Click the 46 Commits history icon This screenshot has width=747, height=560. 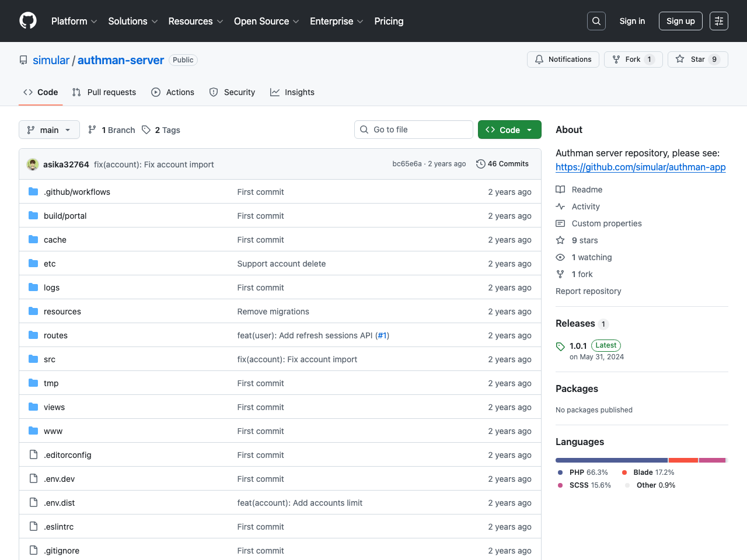pos(481,164)
